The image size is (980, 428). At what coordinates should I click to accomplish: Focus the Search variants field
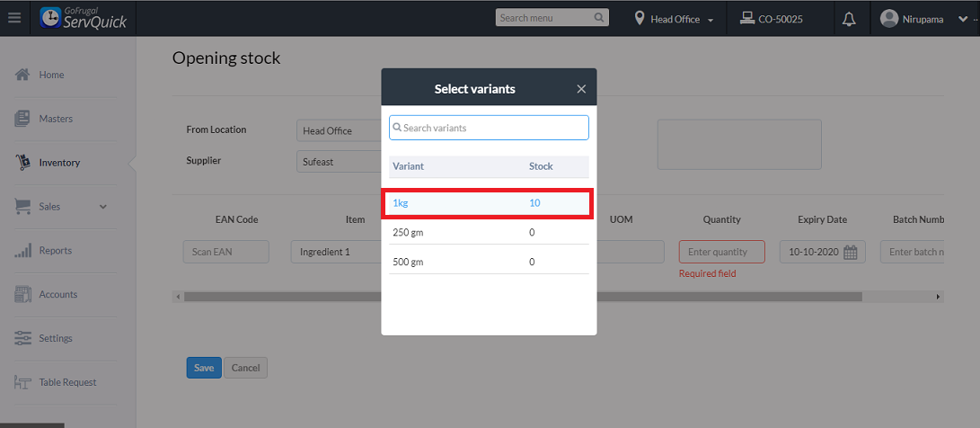pos(490,128)
